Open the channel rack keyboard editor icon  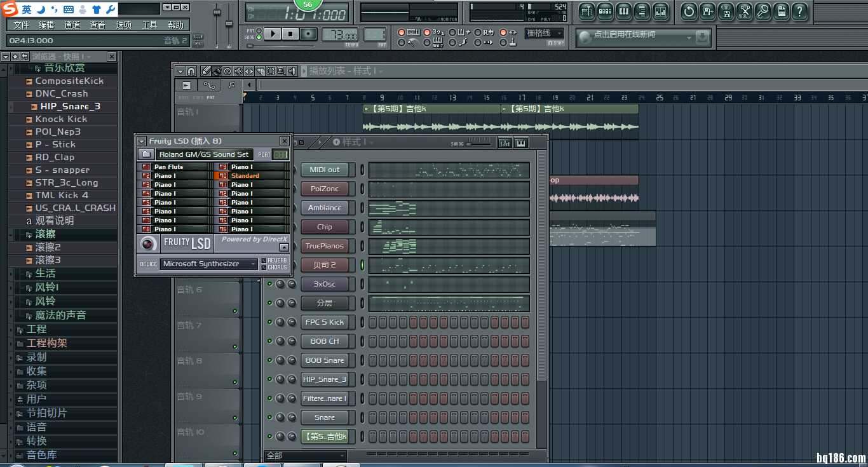[520, 143]
